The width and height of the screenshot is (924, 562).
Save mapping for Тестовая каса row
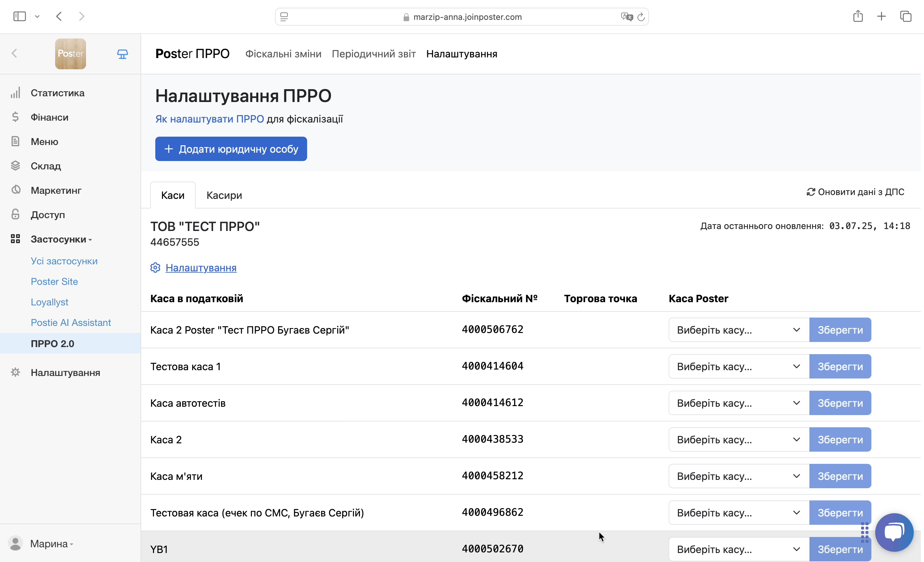(840, 513)
